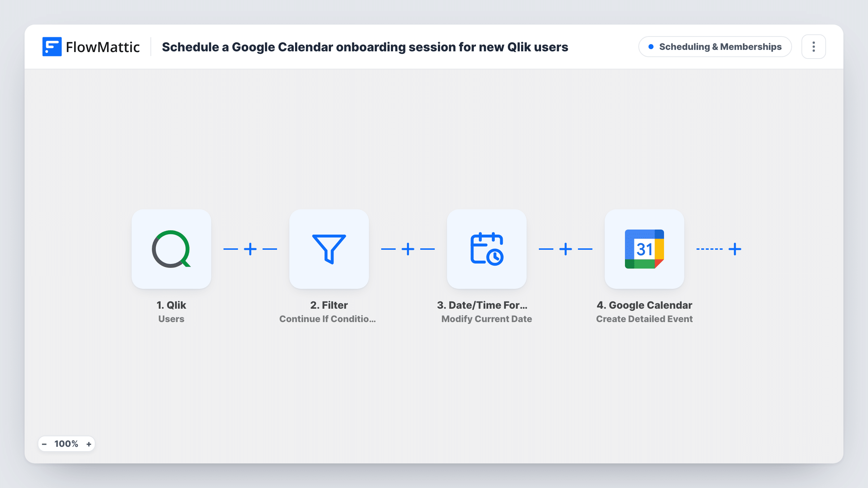
Task: Open the Qlik trigger step icon
Action: (x=171, y=249)
